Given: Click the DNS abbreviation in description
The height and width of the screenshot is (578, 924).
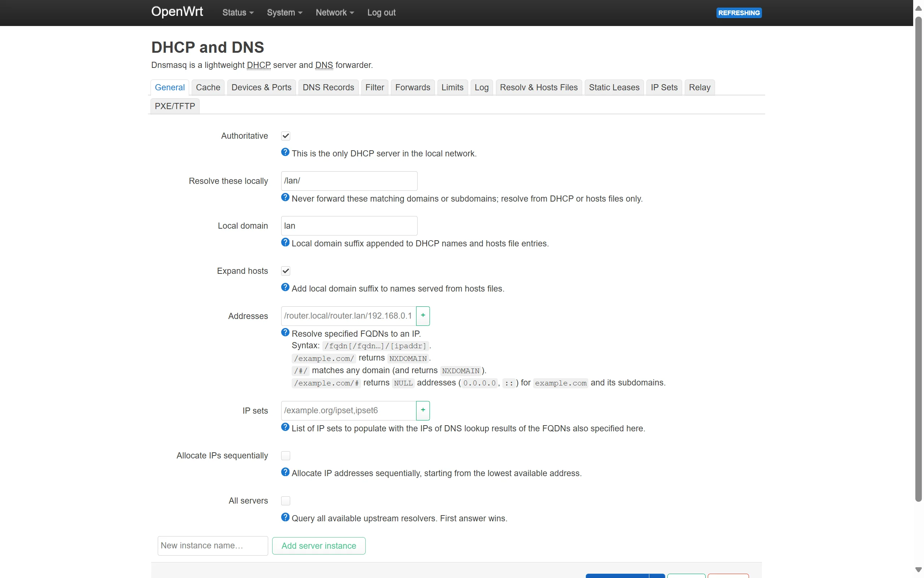Looking at the screenshot, I should click(x=324, y=65).
